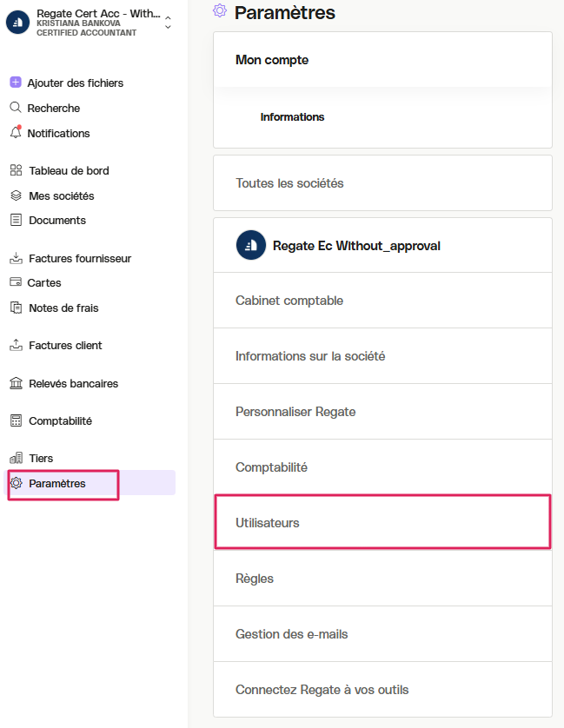This screenshot has width=564, height=728.
Task: Select Gestion des e-mails
Action: click(x=383, y=634)
